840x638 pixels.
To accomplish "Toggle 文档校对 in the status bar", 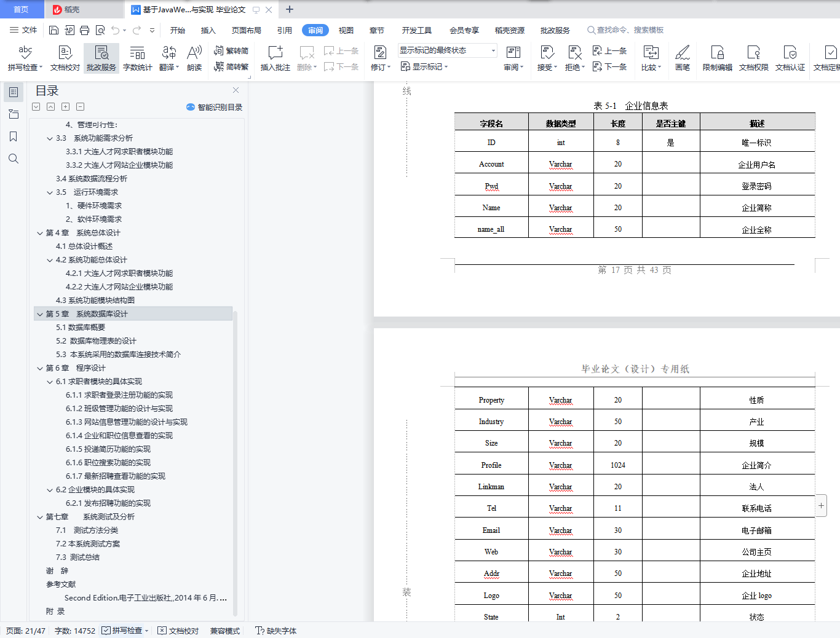I will (x=178, y=631).
